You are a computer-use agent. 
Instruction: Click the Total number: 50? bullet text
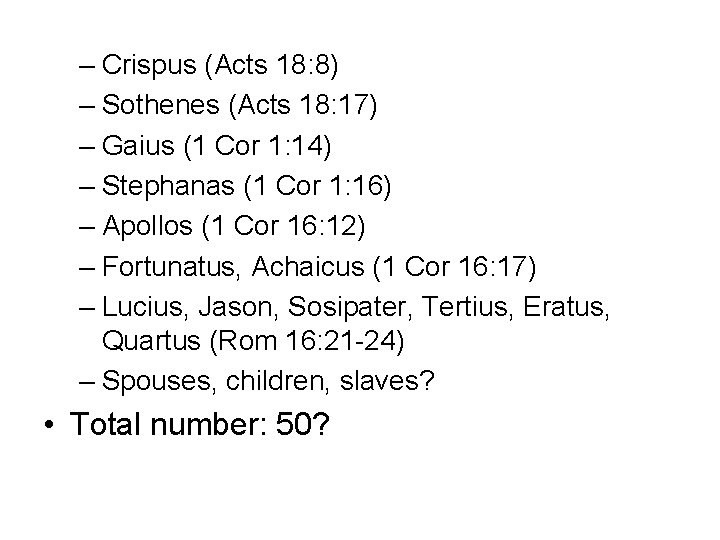click(x=199, y=424)
